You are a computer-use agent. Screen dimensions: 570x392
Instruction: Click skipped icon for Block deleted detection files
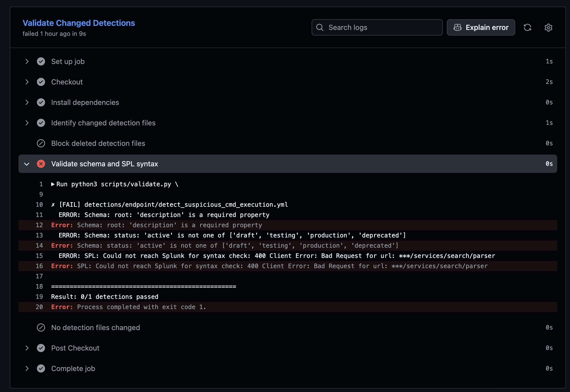coord(41,143)
